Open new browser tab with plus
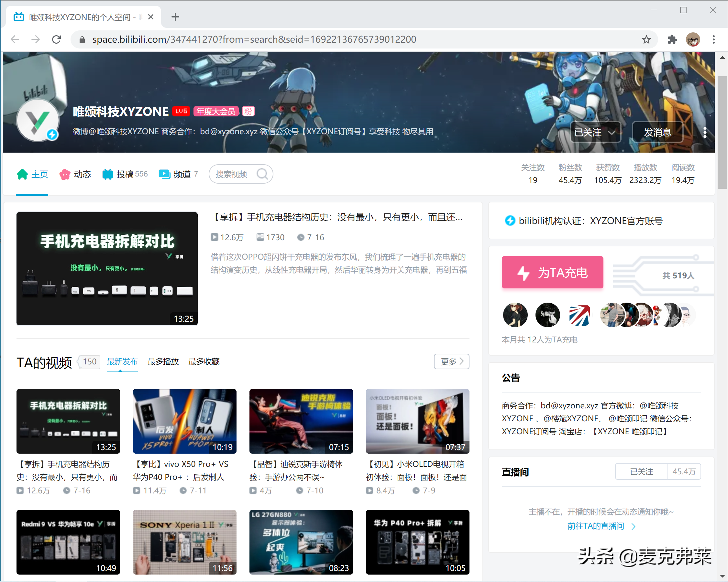728x582 pixels. (175, 17)
